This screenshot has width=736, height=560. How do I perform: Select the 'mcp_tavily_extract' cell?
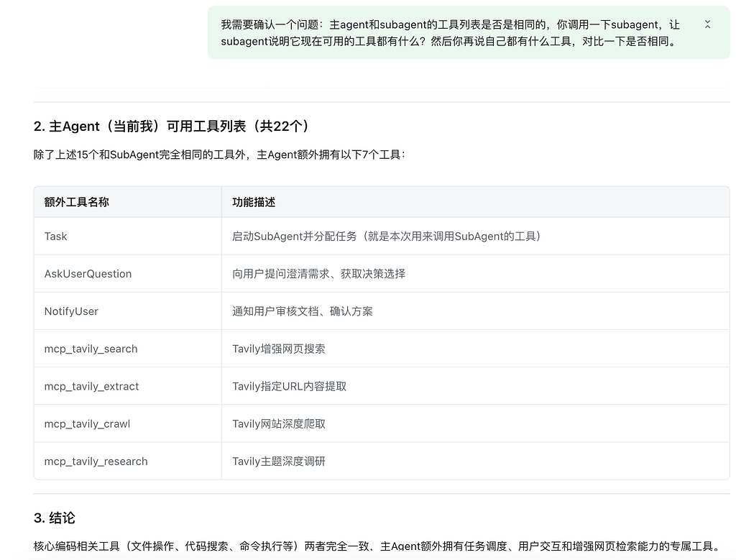click(x=128, y=386)
